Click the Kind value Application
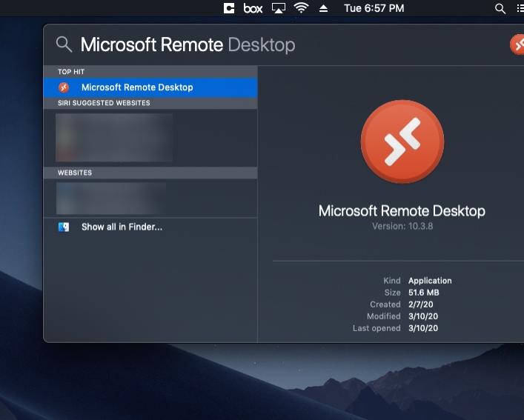The width and height of the screenshot is (524, 420). click(430, 281)
